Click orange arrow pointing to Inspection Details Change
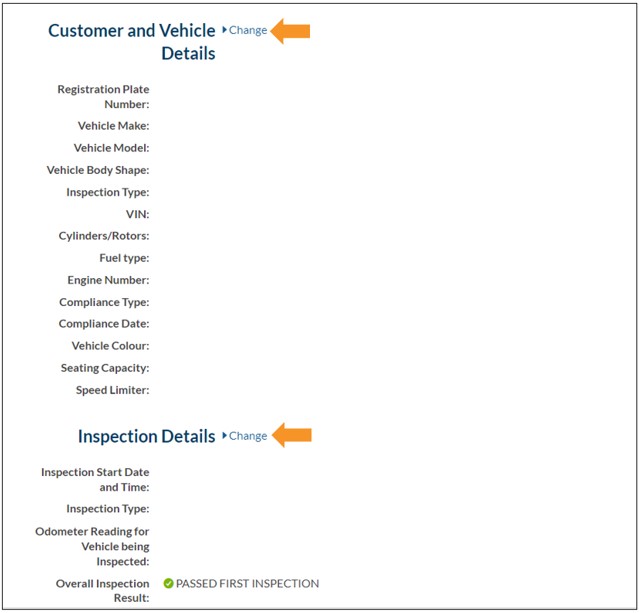 click(x=292, y=436)
